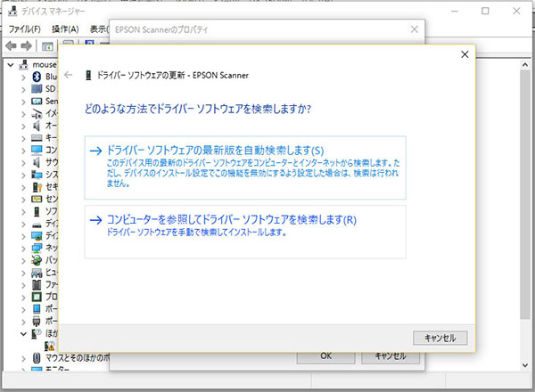Screen dimensions: 535x392
Task: Collapse the ほか node chevron
Action: [x=23, y=334]
